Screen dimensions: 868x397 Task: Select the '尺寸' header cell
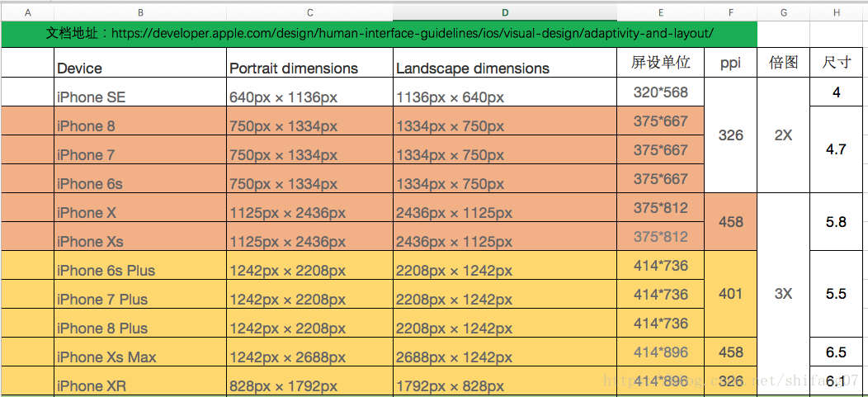point(837,63)
